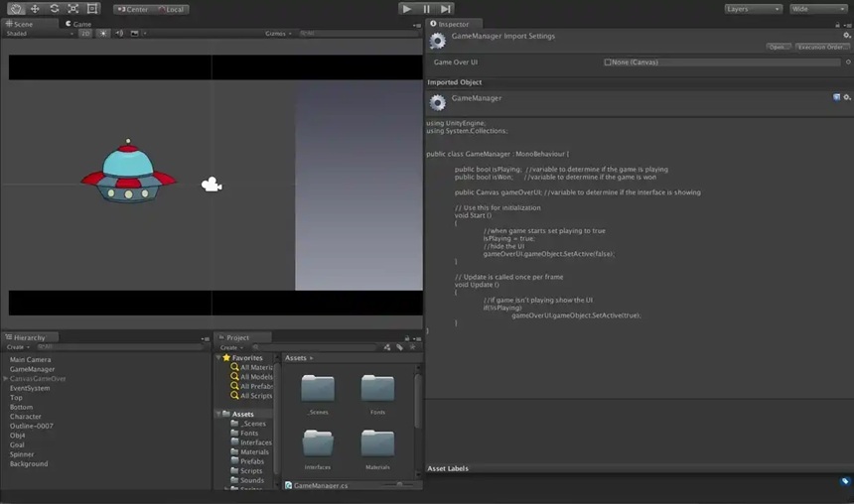
Task: Toggle scene audio speaker icon
Action: [119, 33]
